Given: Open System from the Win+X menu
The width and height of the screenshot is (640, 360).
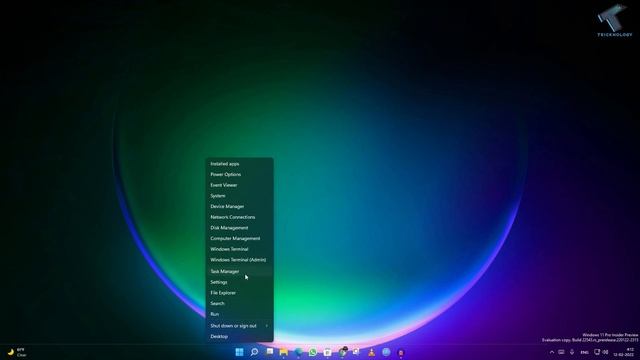Looking at the screenshot, I should point(239,196).
